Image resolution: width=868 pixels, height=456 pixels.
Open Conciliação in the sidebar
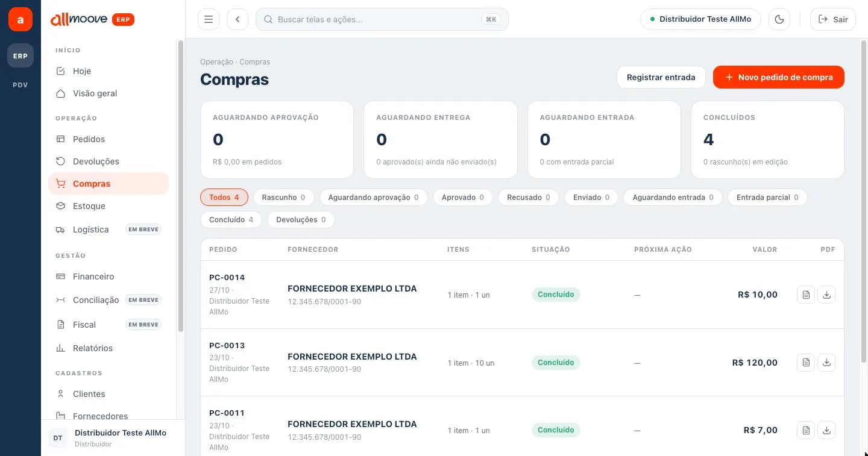pyautogui.click(x=108, y=300)
